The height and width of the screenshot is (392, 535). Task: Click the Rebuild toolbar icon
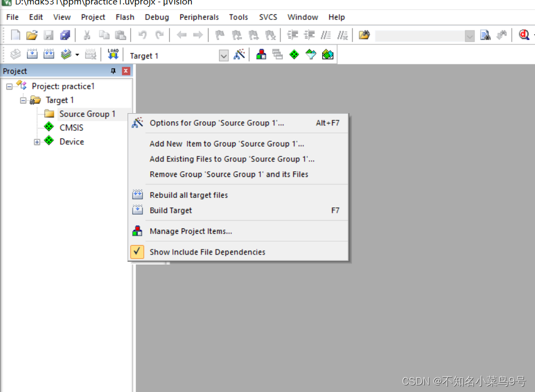[x=48, y=54]
